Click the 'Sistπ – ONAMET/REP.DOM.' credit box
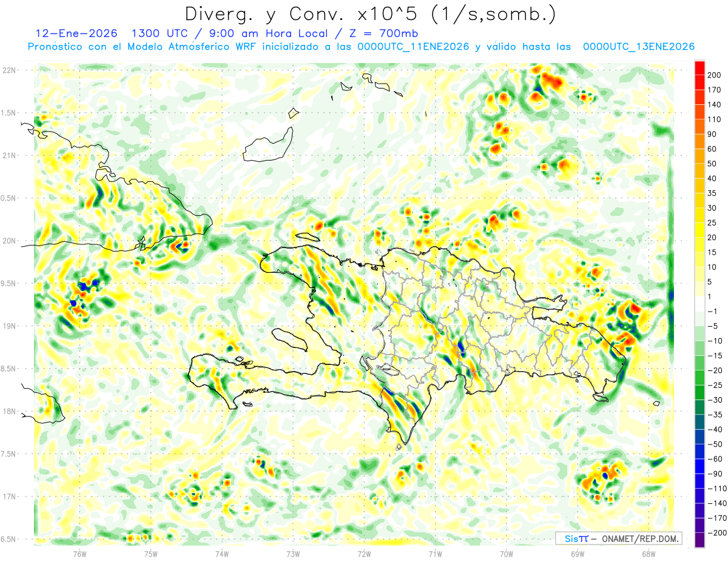This screenshot has width=728, height=562. (x=618, y=538)
